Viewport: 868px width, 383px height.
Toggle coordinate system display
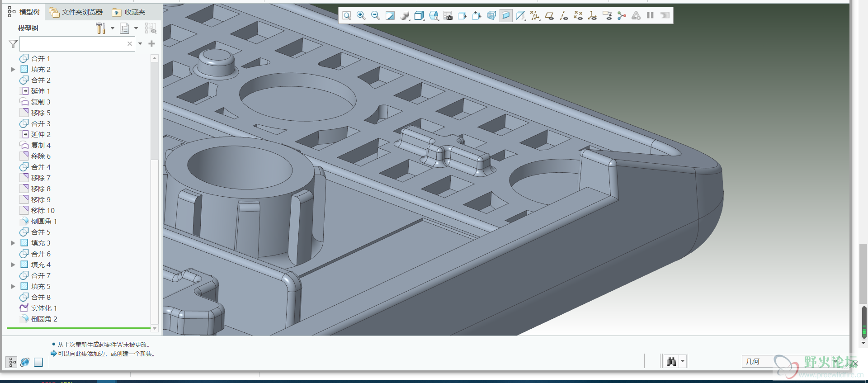pyautogui.click(x=593, y=16)
